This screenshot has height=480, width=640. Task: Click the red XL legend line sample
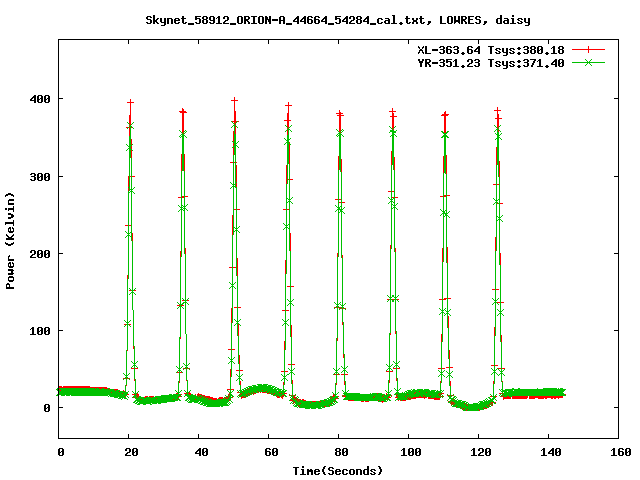(588, 50)
